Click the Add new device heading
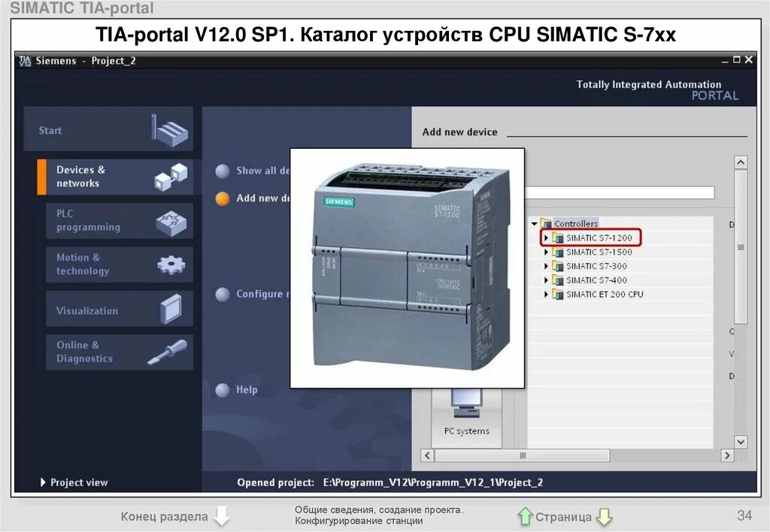 pyautogui.click(x=459, y=132)
